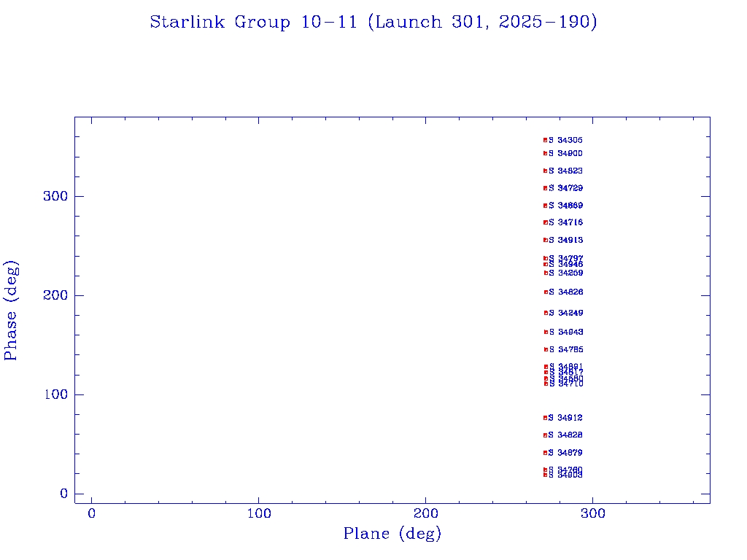Click the S 34826 satellite label
Image resolution: width=747 pixels, height=560 pixels.
pos(567,292)
